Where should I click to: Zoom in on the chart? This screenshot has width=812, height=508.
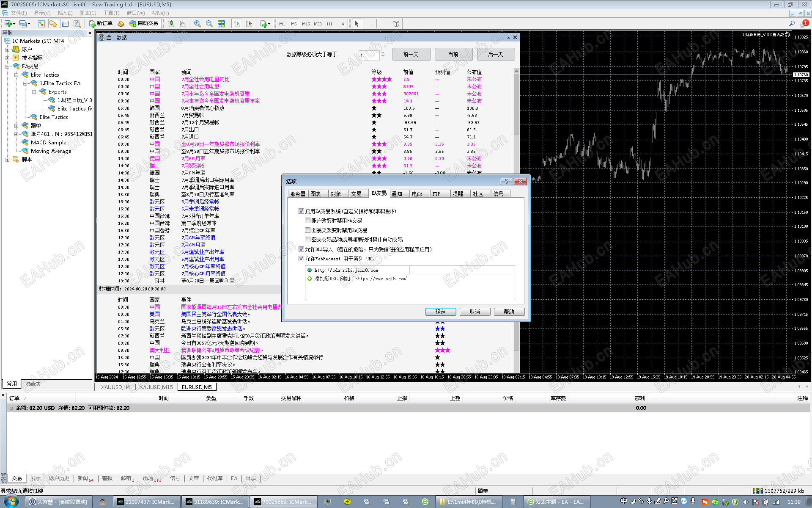click(198, 24)
